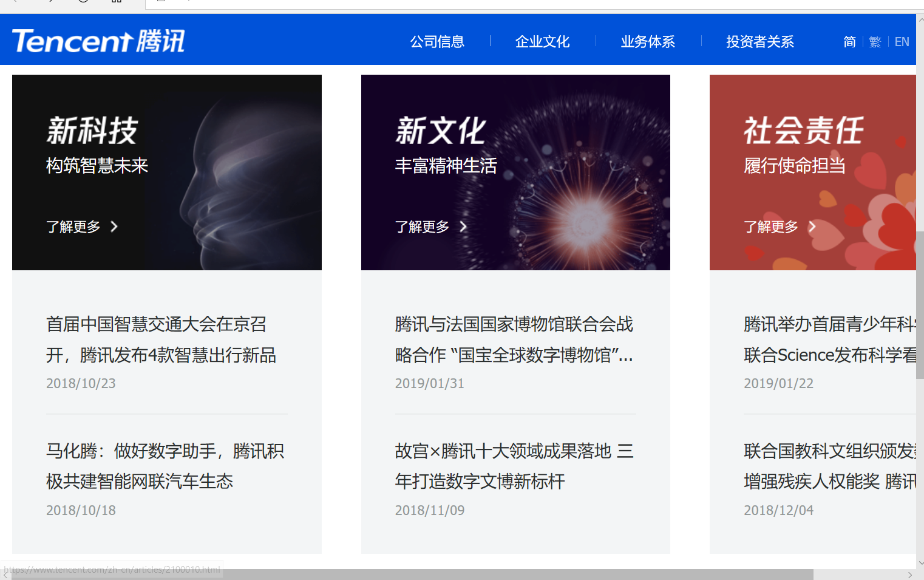Screen dimensions: 924x580
Task: Open article 联合国教科文组织颁发 award
Action: point(830,466)
